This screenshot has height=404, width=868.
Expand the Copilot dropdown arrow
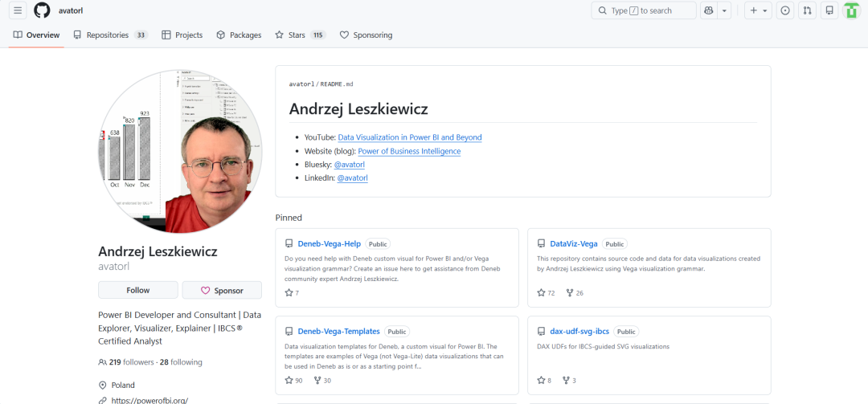[724, 10]
